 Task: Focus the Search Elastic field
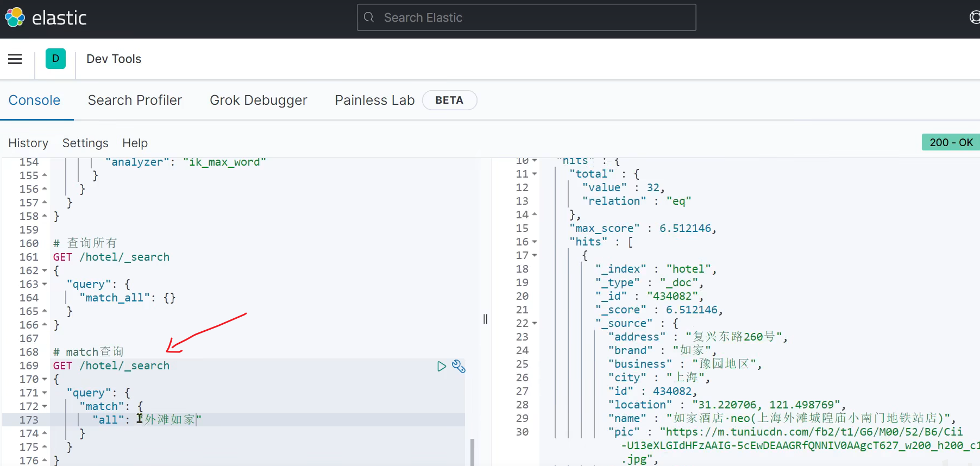coord(526,17)
